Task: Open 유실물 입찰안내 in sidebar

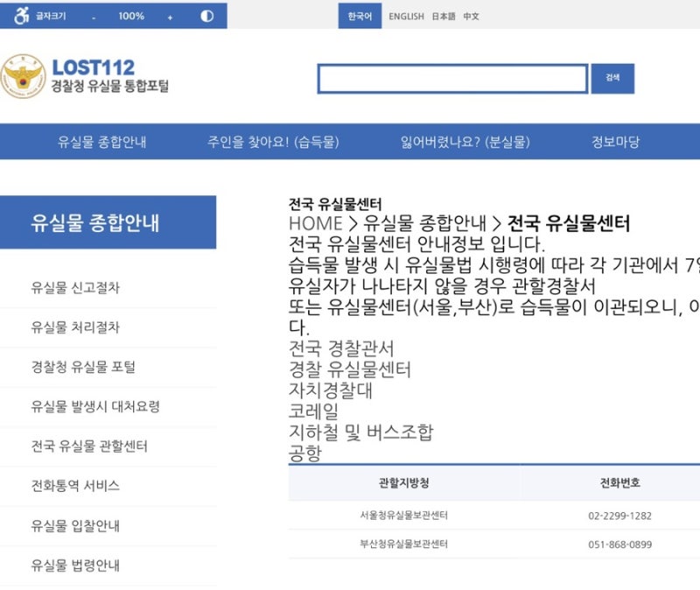Action: point(75,525)
